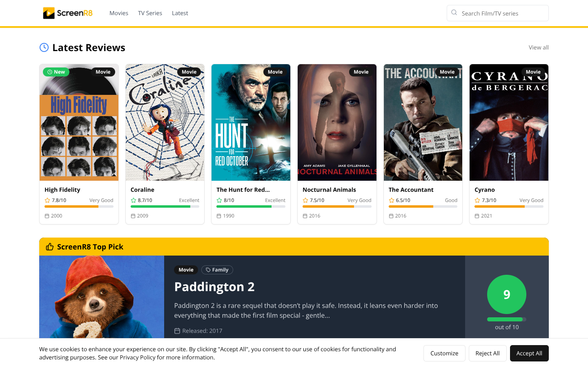
Task: Follow the View all link
Action: point(538,47)
